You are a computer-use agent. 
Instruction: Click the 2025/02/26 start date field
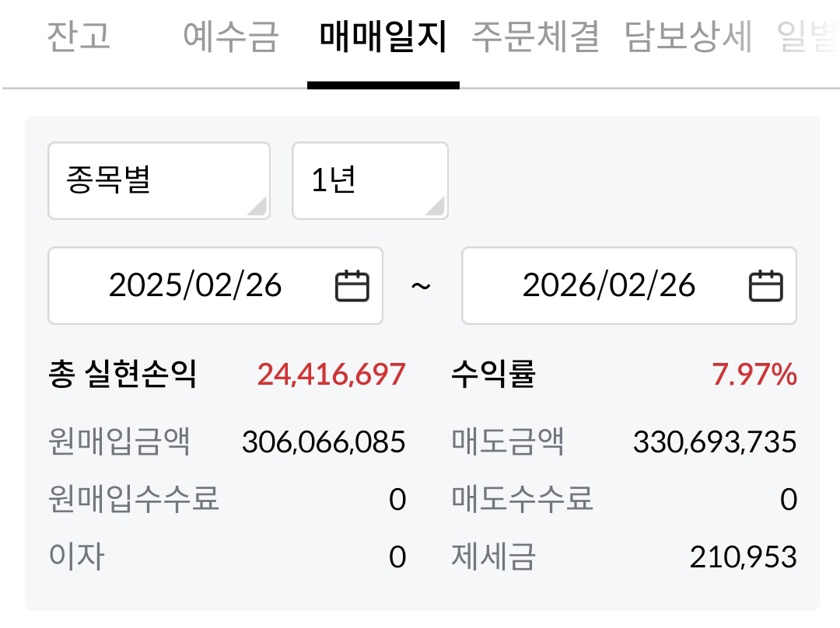tap(195, 286)
